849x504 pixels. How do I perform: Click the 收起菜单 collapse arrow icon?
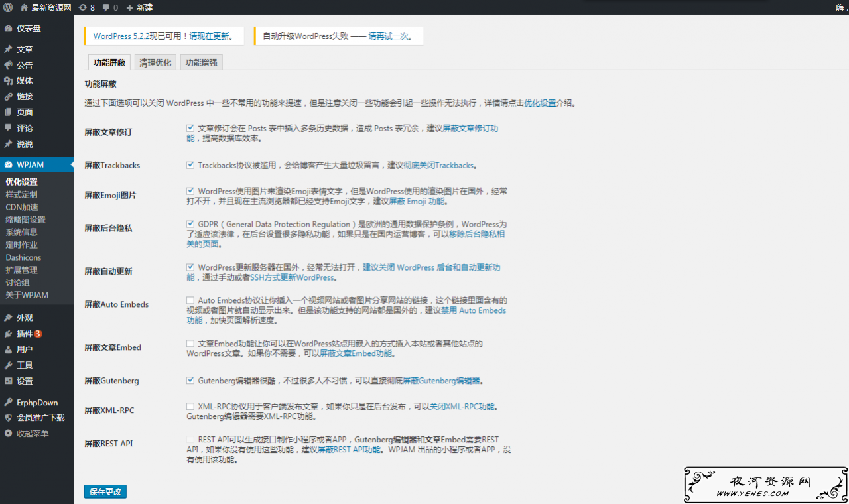click(8, 434)
